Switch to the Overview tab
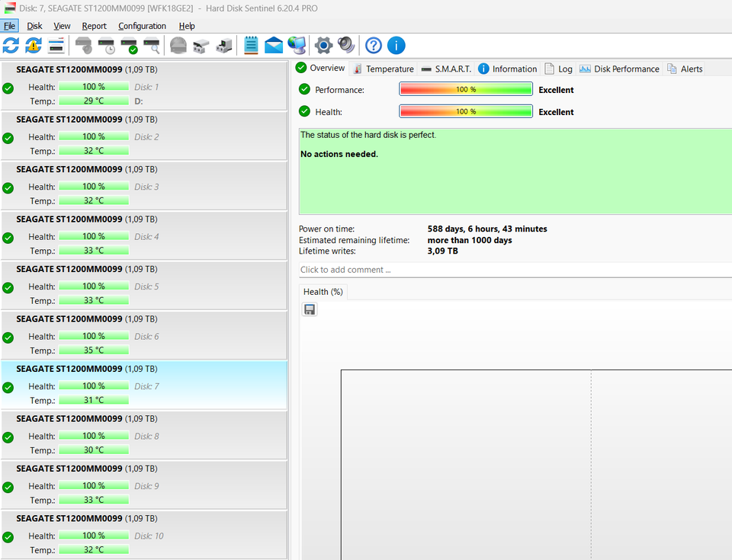This screenshot has width=732, height=560. 321,68
